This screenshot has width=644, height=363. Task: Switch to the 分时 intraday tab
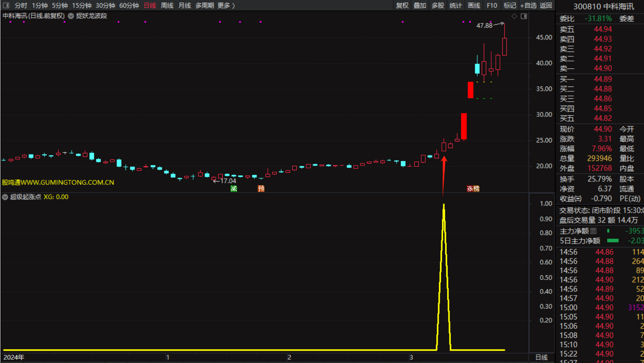tap(21, 5)
